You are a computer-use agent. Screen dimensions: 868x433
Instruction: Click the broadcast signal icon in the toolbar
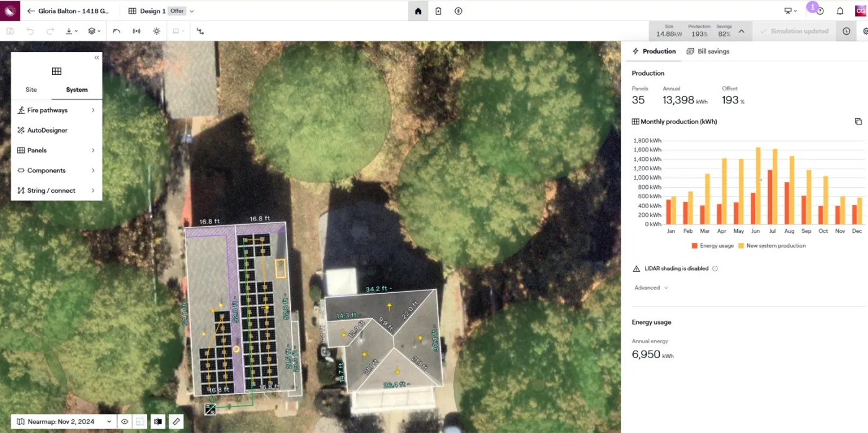[x=136, y=31]
